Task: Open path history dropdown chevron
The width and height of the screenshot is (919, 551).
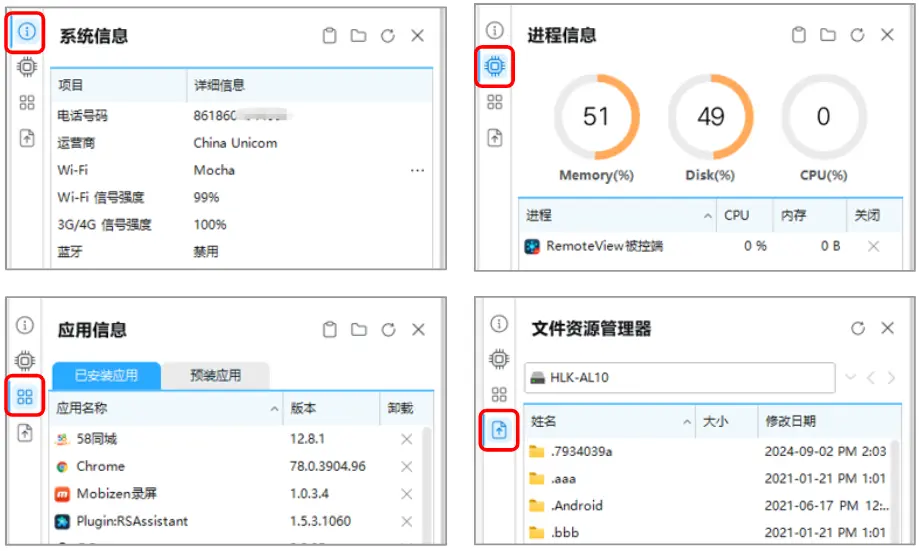Action: click(850, 377)
